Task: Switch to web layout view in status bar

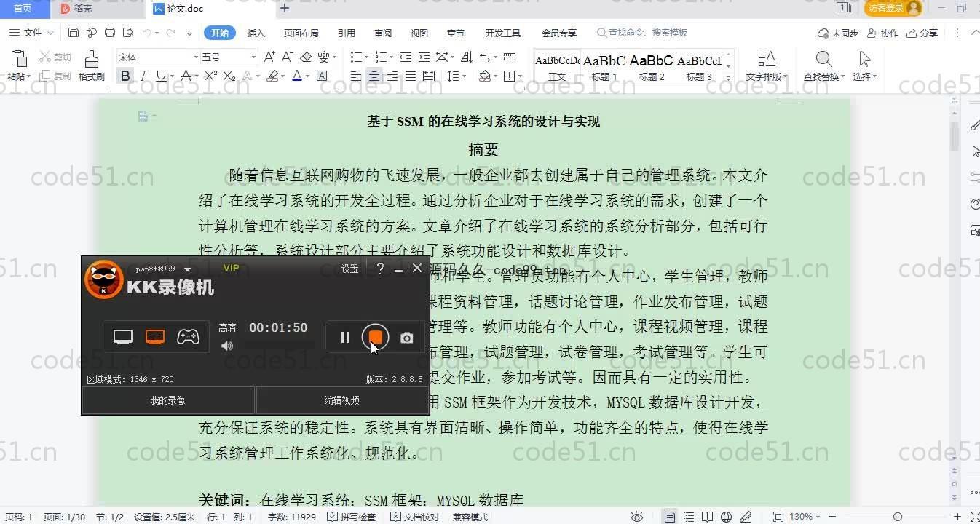Action: [x=726, y=517]
